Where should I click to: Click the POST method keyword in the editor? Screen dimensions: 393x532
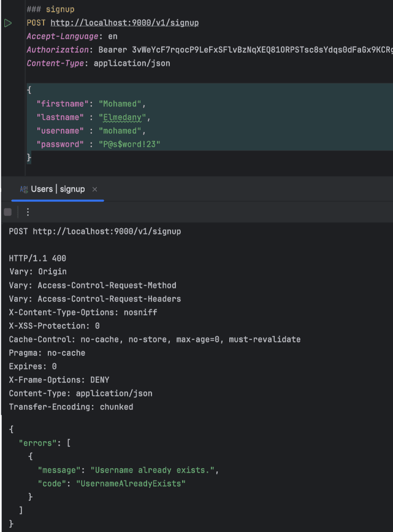click(36, 23)
